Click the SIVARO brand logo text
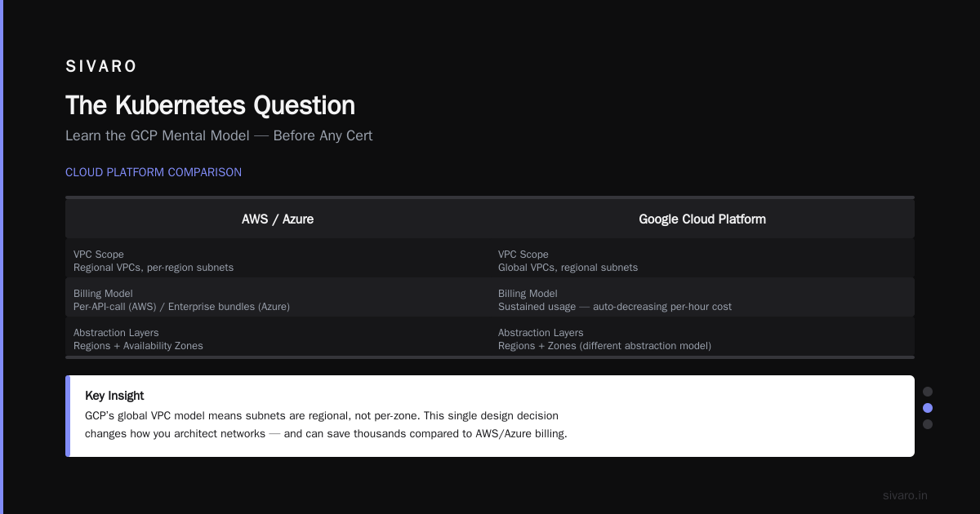This screenshot has height=514, width=980. pyautogui.click(x=101, y=66)
